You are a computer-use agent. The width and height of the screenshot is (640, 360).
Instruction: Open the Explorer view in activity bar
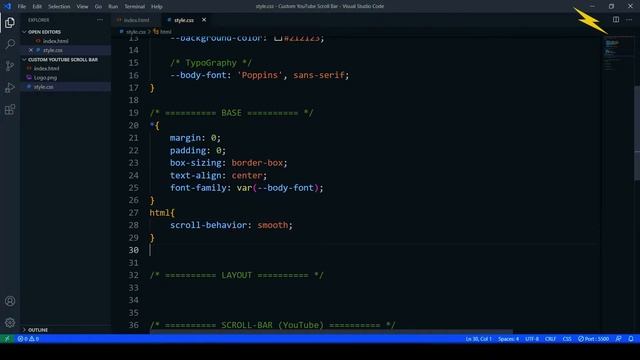[10, 22]
